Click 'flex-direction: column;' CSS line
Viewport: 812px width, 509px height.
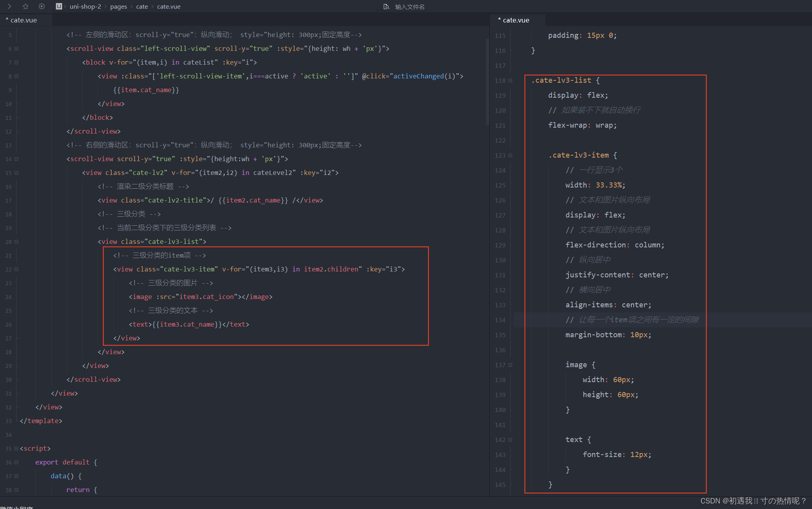click(x=615, y=245)
